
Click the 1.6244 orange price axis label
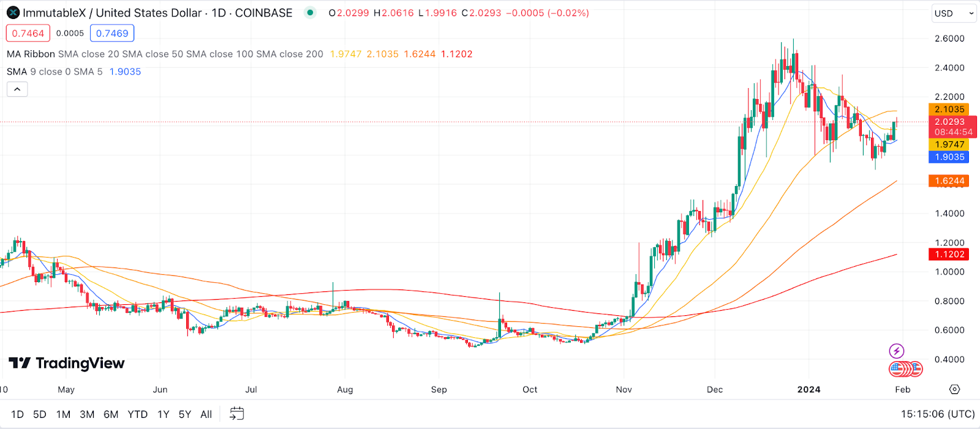point(949,181)
